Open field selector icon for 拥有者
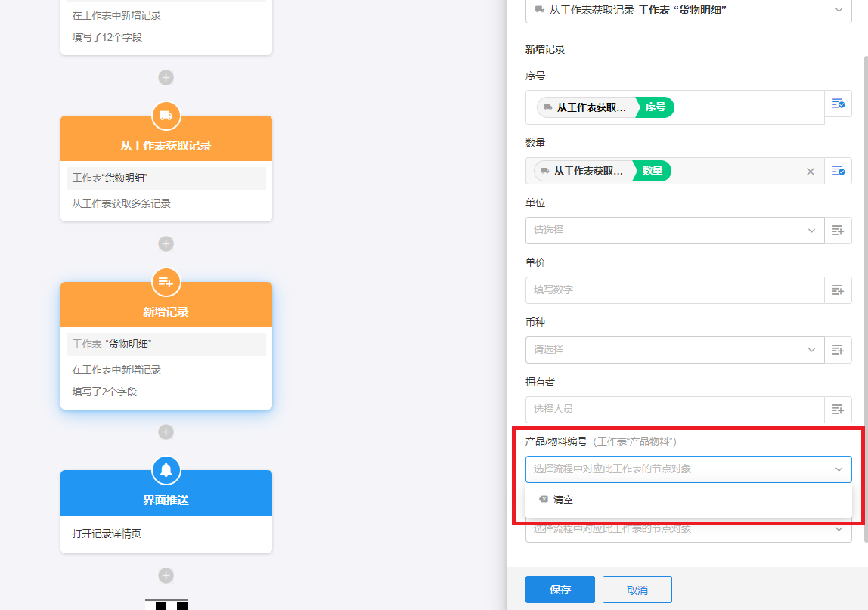Screen dimensions: 868x610 [838, 410]
